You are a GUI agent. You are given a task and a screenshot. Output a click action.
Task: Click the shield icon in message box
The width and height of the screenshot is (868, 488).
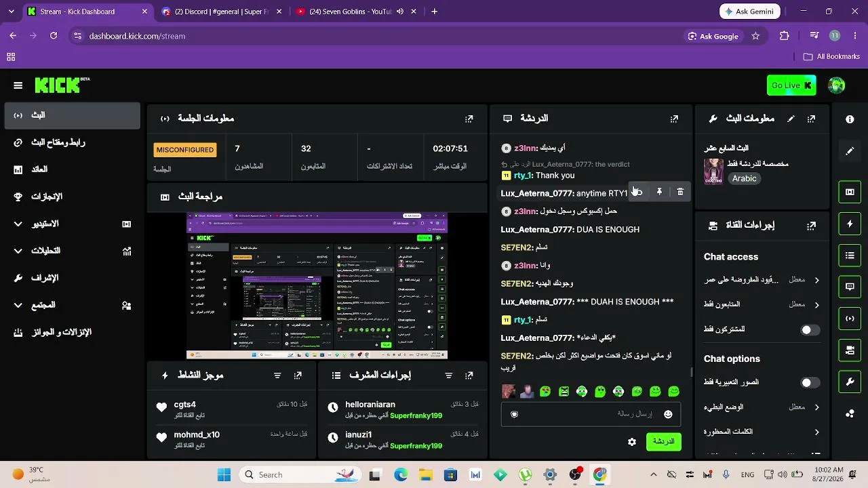coord(514,414)
